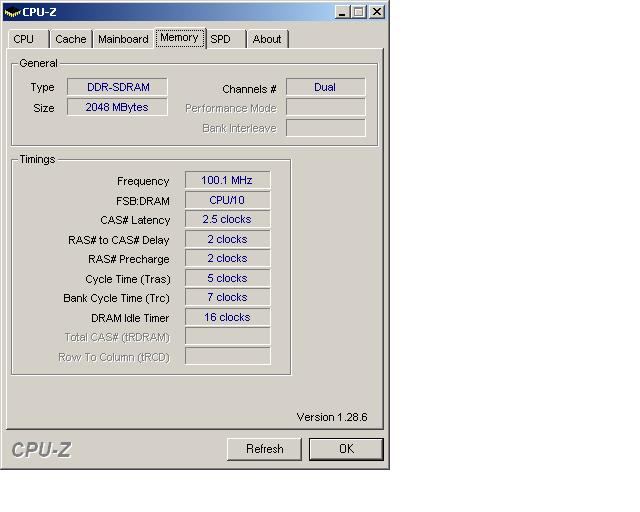Image resolution: width=640 pixels, height=512 pixels.
Task: Click the RAS# to CAS# Delay label
Action: coord(119,240)
